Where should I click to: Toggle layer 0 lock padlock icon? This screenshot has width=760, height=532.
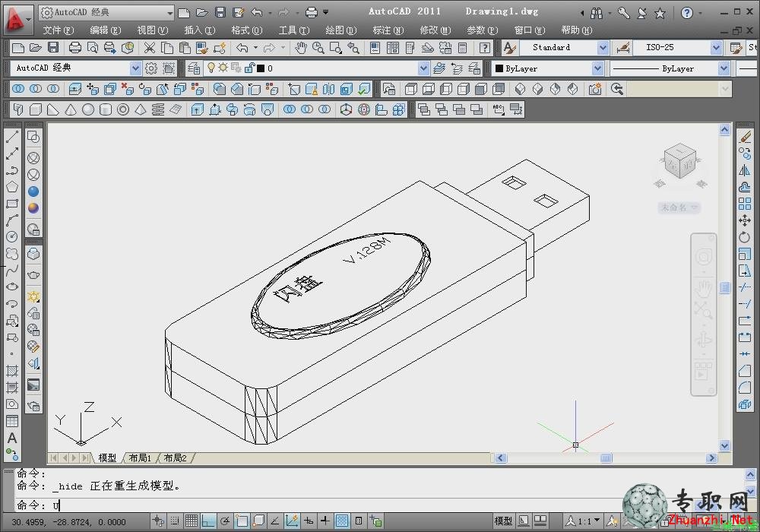249,68
